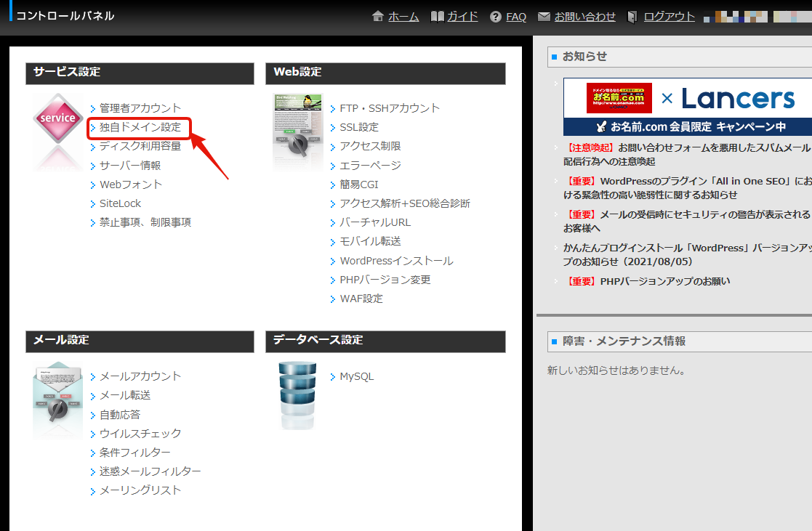Click the logout door icon

632,17
